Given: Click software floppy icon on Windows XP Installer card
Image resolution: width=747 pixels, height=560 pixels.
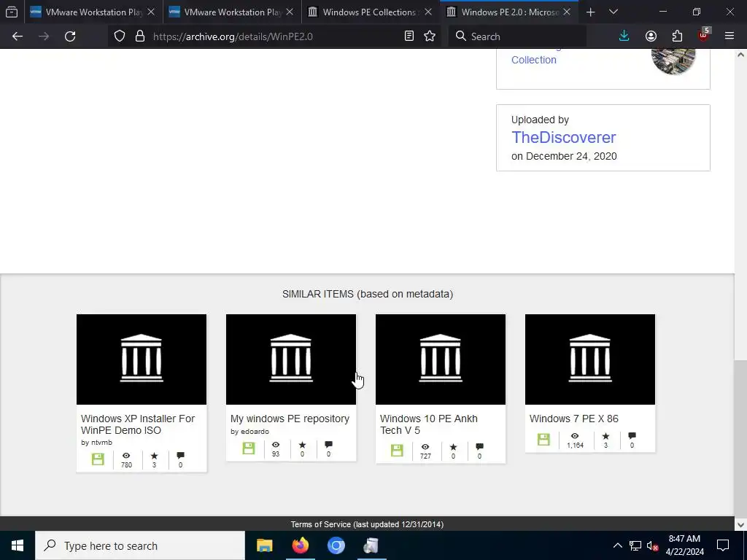Looking at the screenshot, I should (x=98, y=459).
